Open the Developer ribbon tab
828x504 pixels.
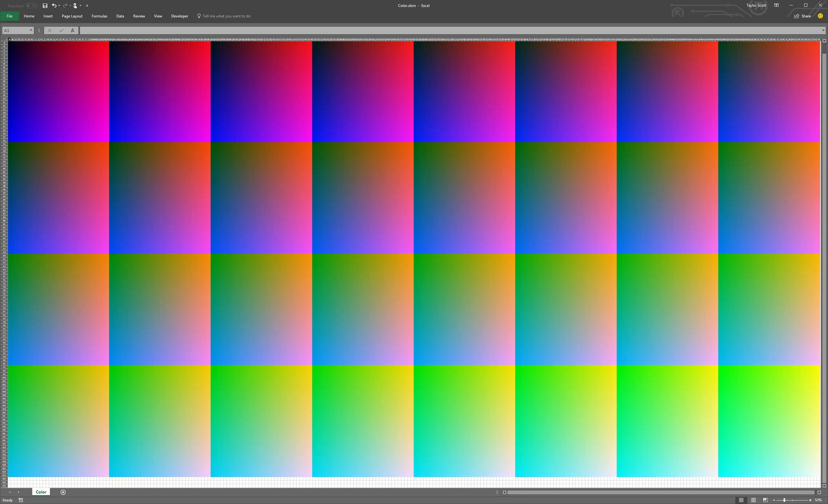click(180, 16)
